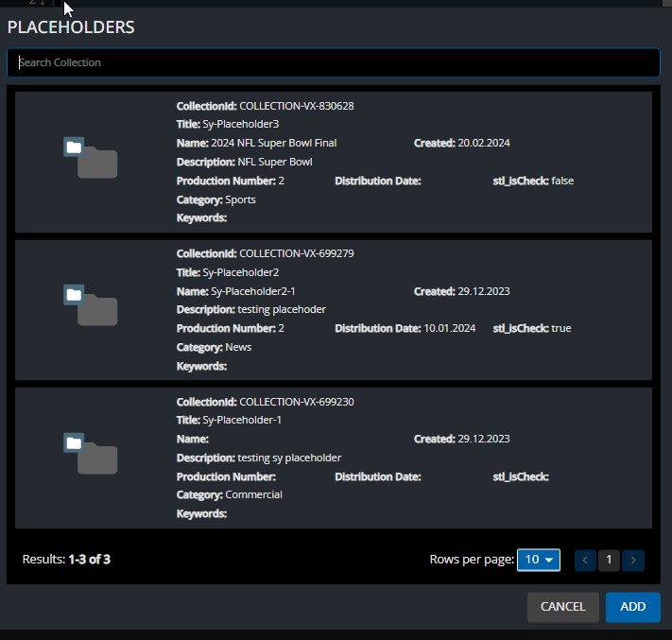Click the small blue folder badge on Sy-Placeholder2
This screenshot has height=640, width=672.
point(74,294)
